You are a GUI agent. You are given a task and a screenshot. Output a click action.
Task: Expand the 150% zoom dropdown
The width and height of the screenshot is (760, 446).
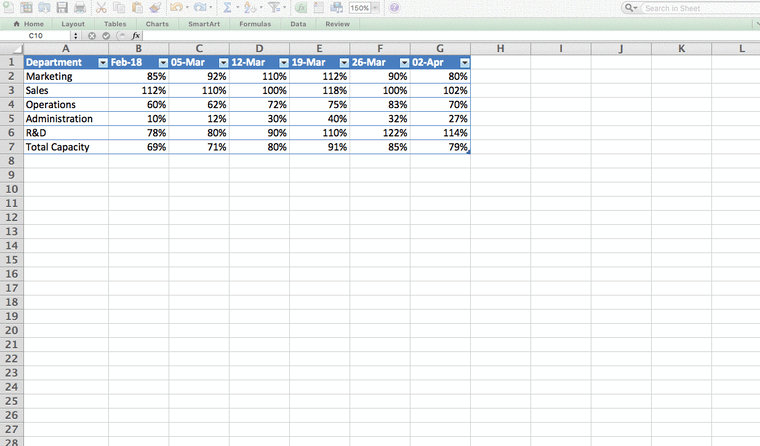pos(376,8)
